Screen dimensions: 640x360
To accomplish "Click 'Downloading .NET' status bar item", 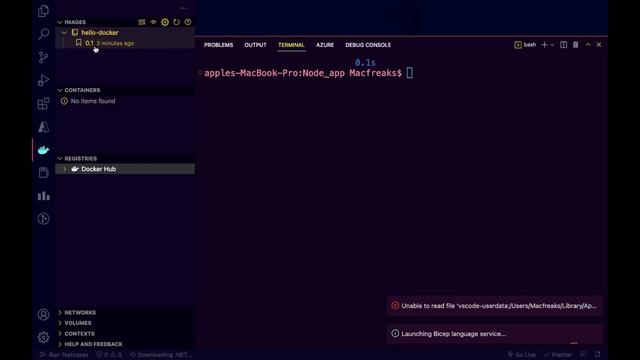I will [160, 355].
